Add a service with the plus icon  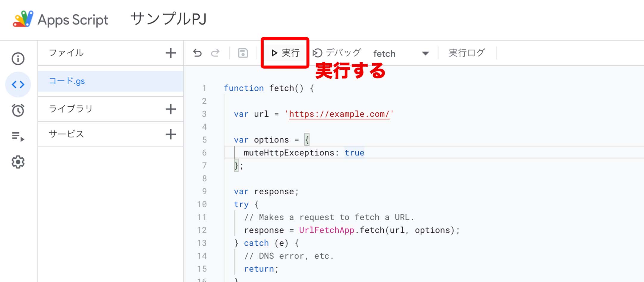(171, 134)
